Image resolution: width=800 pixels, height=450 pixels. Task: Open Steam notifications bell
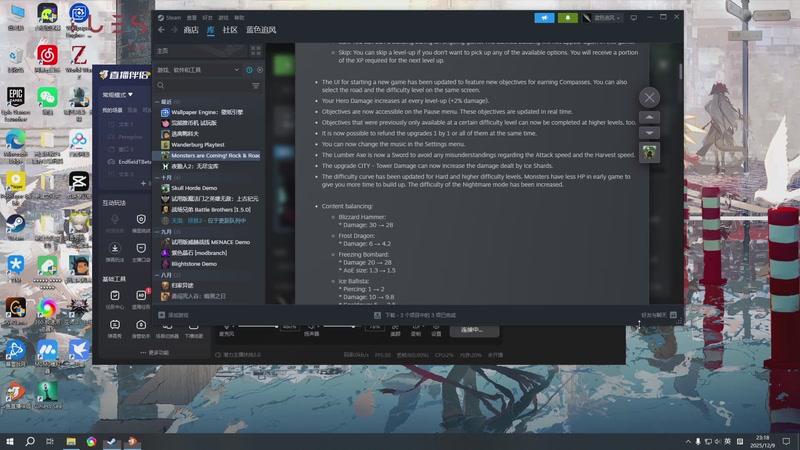point(568,18)
